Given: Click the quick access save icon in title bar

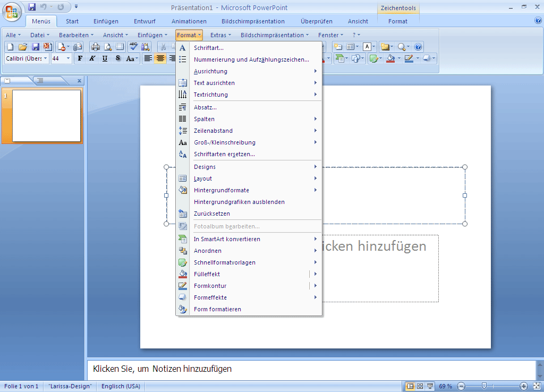Looking at the screenshot, I should click(x=31, y=6).
